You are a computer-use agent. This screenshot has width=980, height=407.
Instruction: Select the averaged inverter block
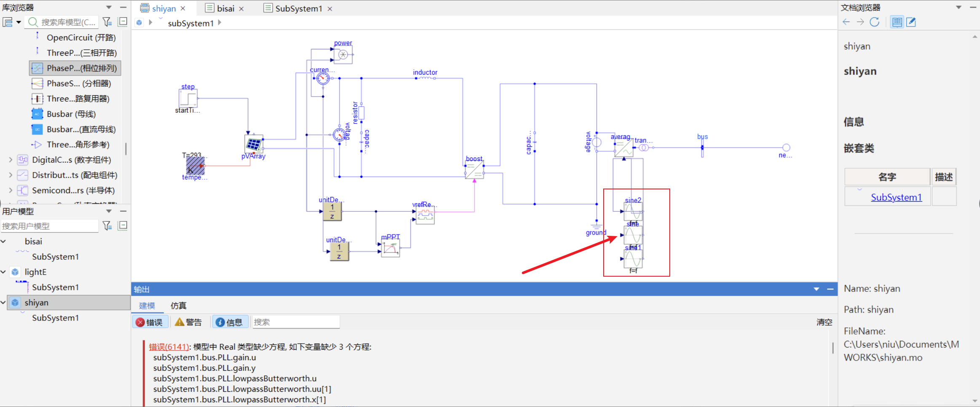tap(624, 148)
